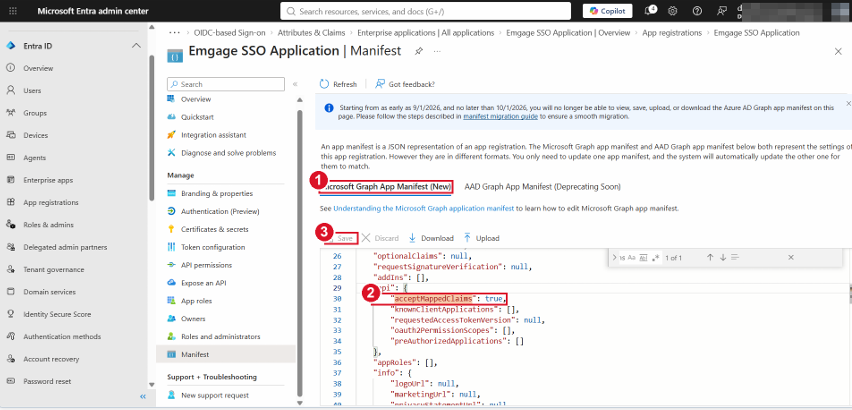Viewport: 852px width, 410px height.
Task: Open the feedback icon in top bar
Action: click(x=722, y=11)
